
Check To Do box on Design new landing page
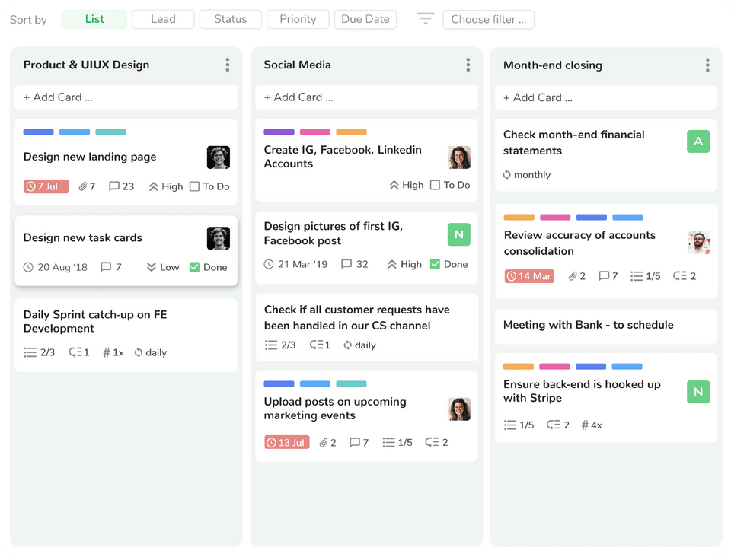click(x=194, y=186)
